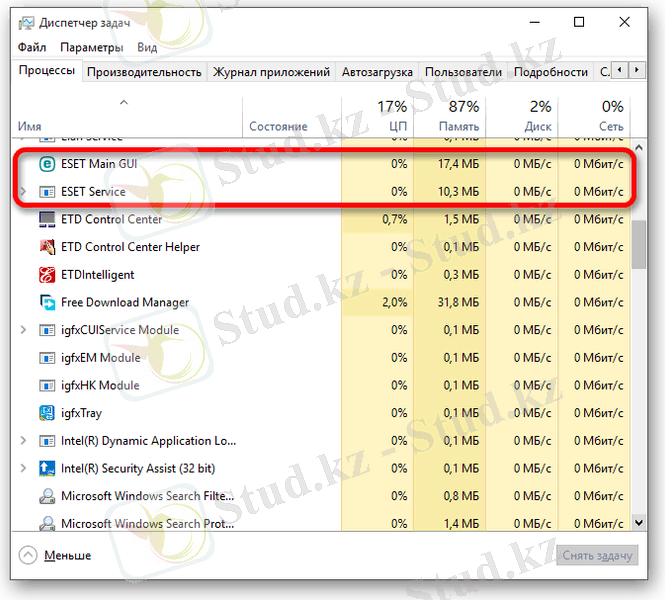Click the igfxTray icon
The image size is (665, 600).
(47, 413)
